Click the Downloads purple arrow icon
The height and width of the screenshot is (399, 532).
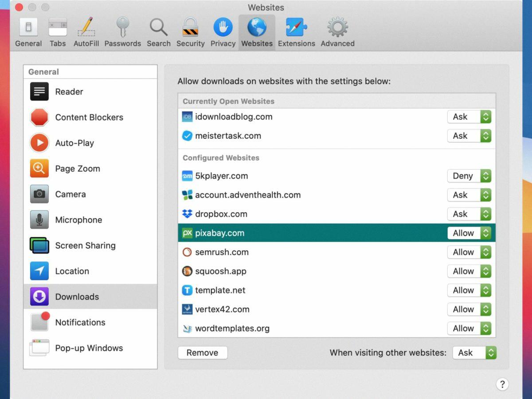(39, 297)
